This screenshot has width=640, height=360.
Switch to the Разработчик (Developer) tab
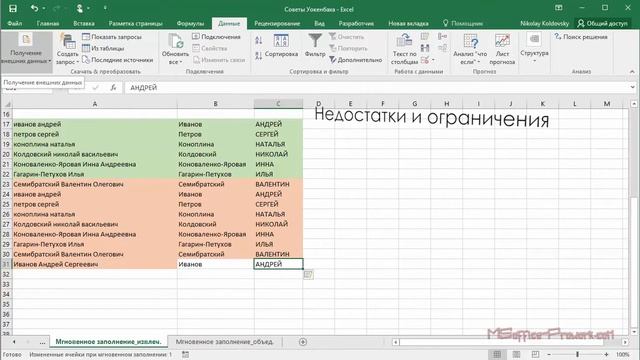tap(356, 23)
